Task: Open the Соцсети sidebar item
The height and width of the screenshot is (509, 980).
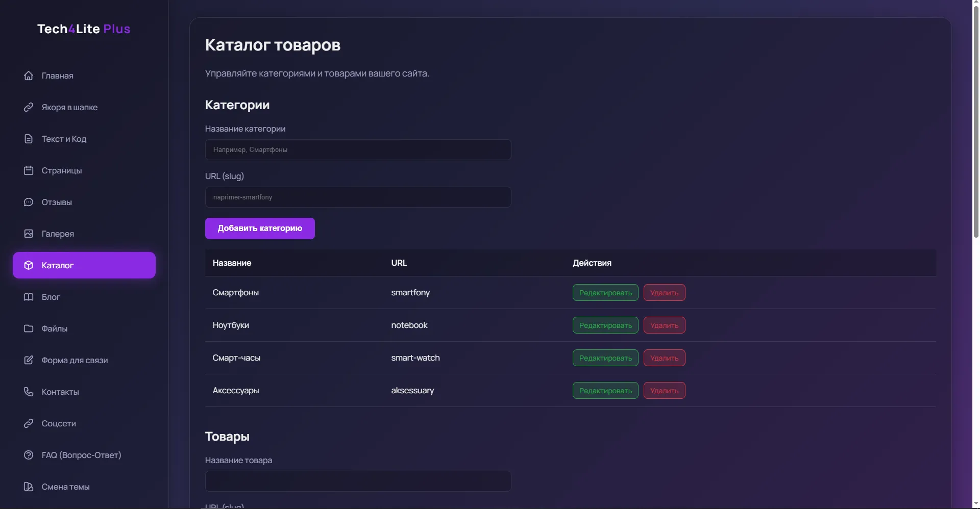Action: [x=59, y=423]
